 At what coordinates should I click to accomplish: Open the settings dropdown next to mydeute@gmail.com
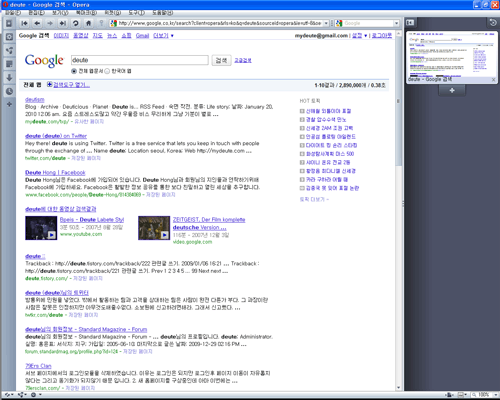tap(360, 35)
